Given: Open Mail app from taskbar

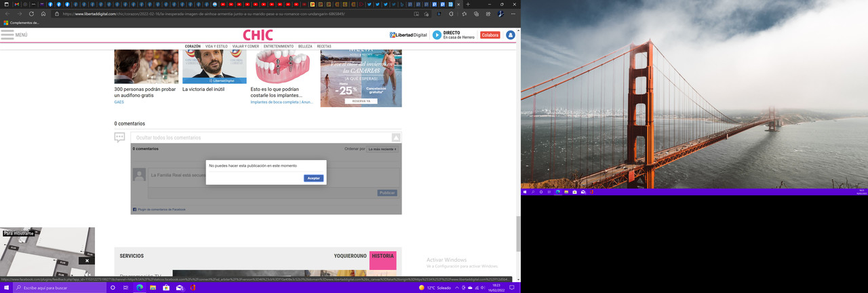Looking at the screenshot, I should [180, 288].
